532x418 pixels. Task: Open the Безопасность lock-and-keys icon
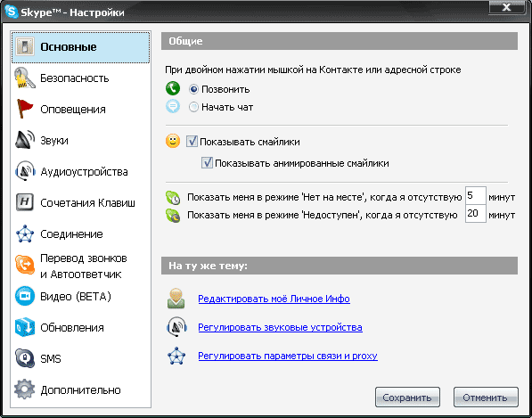coord(25,78)
